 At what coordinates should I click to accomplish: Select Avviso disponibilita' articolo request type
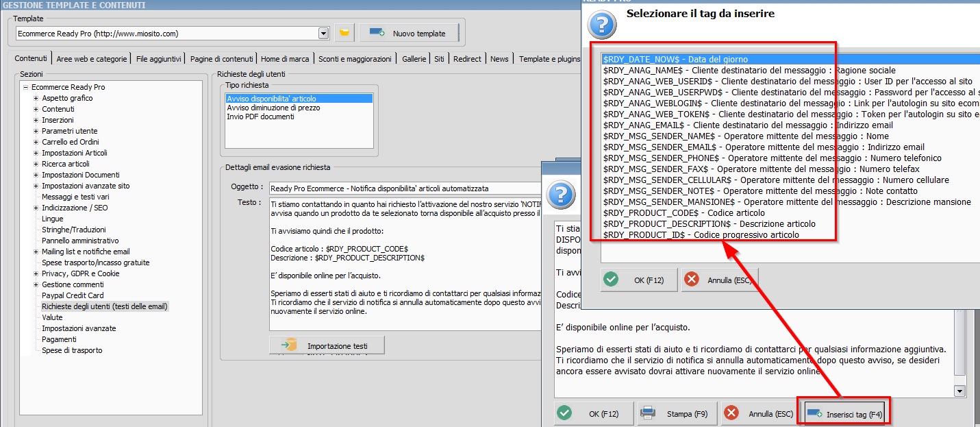[299, 99]
